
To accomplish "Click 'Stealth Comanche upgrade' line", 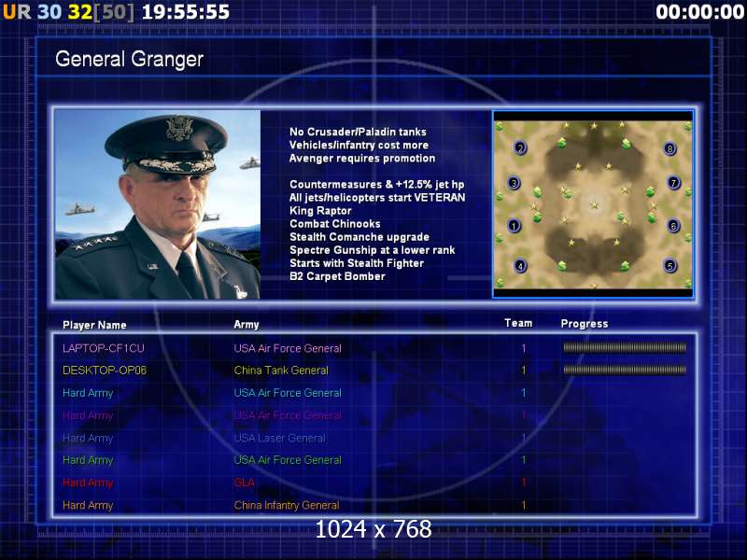I will click(x=359, y=237).
